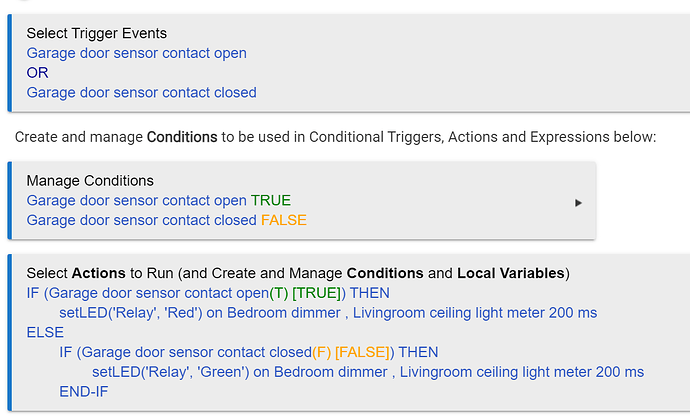690x420 pixels.
Task: Click 'Garage door sensor contact open' trigger
Action: (x=136, y=53)
